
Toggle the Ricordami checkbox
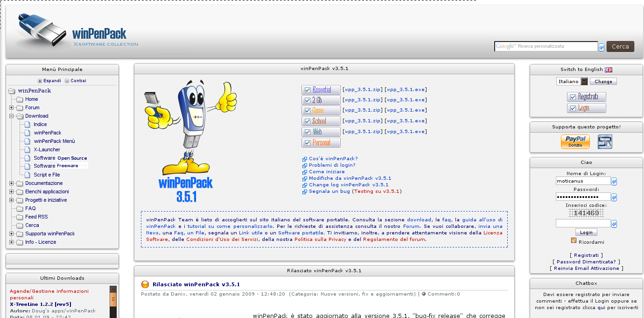coord(574,241)
